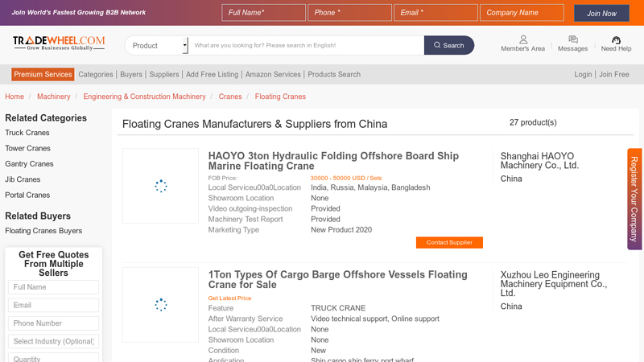Open HAAYO 3ton Hydraulic Folding crane title
Screen dimensions: 644x362
tap(333, 161)
